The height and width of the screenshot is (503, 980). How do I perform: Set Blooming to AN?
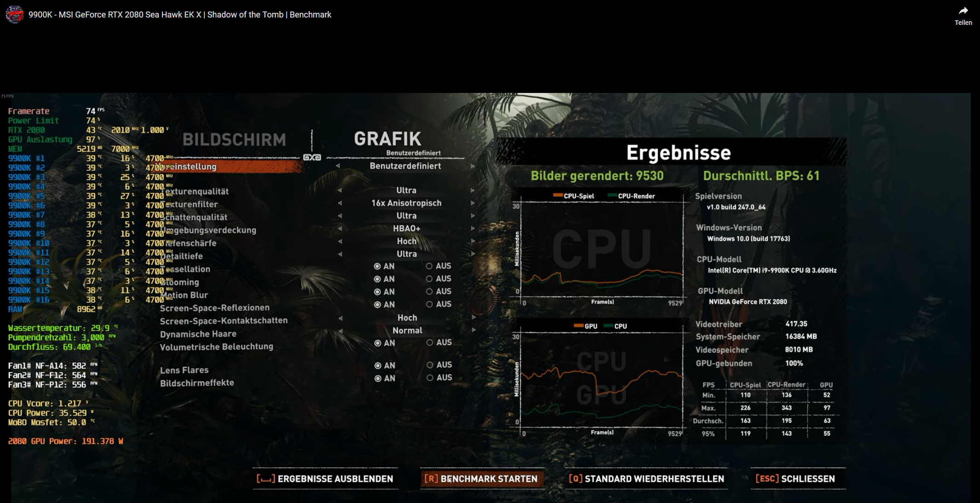pyautogui.click(x=384, y=279)
